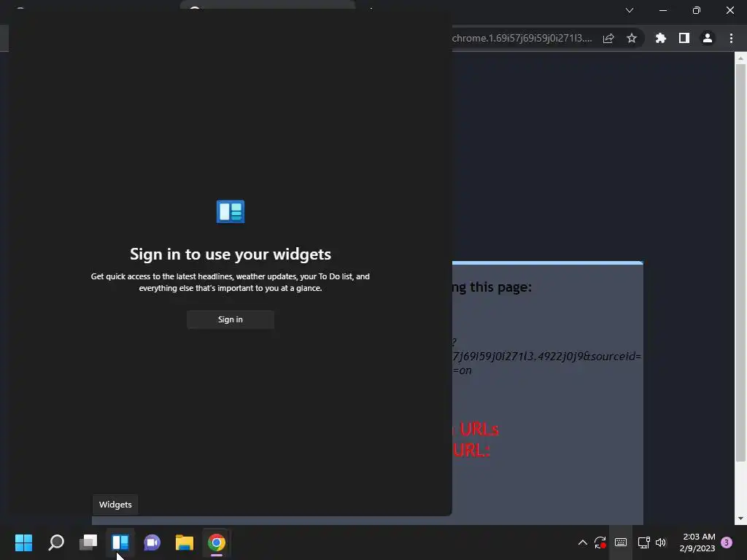The height and width of the screenshot is (560, 747).
Task: Click the 'this page:' heading text in Chrome
Action: click(x=500, y=287)
